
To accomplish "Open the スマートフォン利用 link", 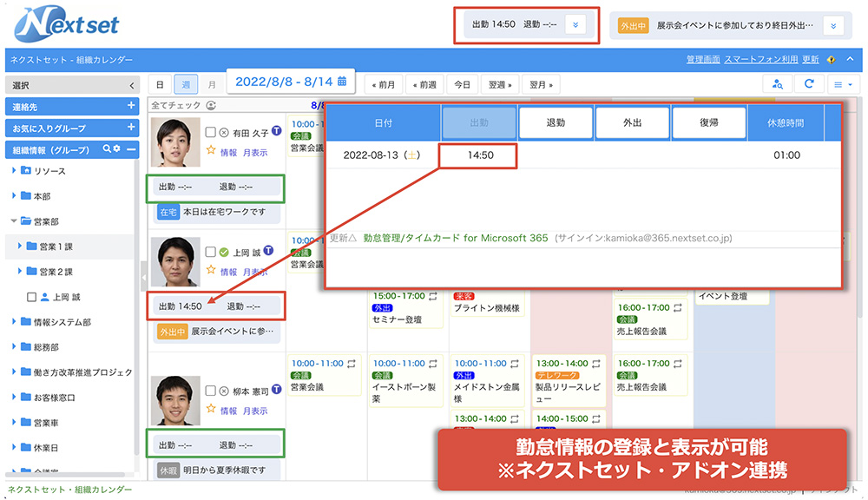I will tap(761, 59).
